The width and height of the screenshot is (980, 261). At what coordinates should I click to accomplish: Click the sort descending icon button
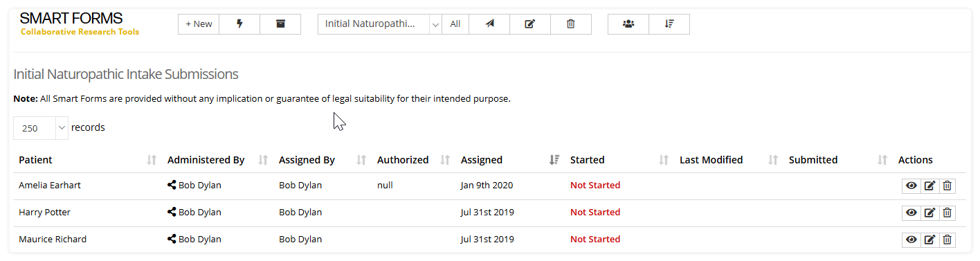click(669, 24)
